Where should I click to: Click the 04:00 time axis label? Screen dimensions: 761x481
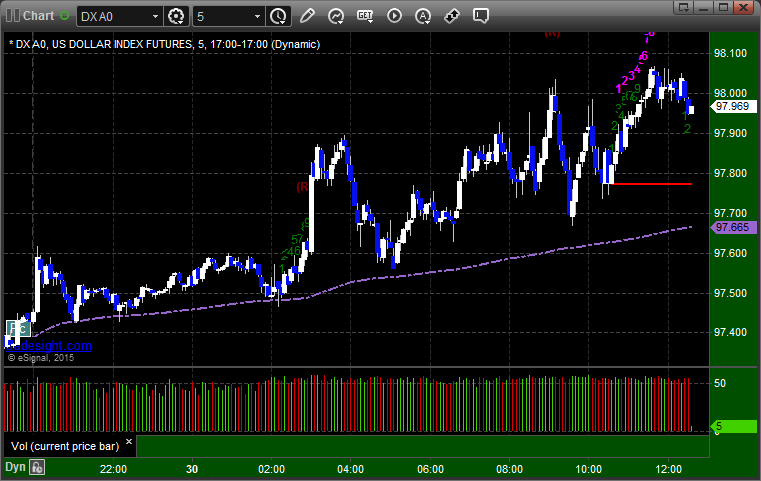[350, 469]
